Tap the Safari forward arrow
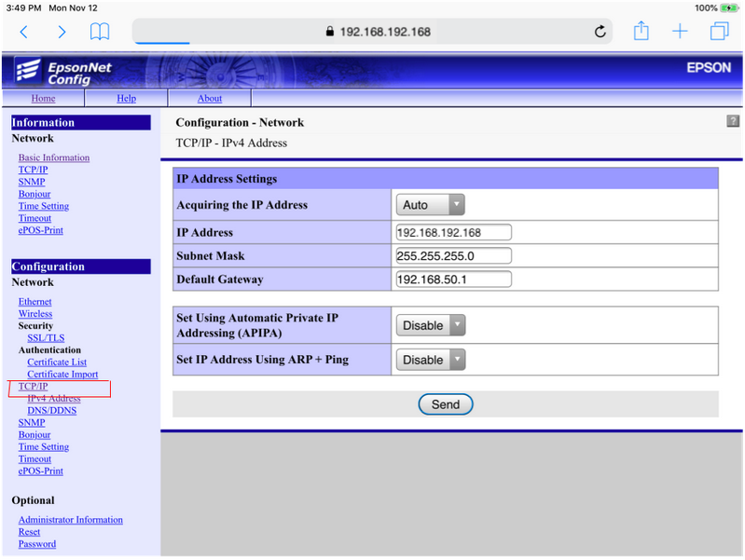The width and height of the screenshot is (745, 560). (x=62, y=32)
